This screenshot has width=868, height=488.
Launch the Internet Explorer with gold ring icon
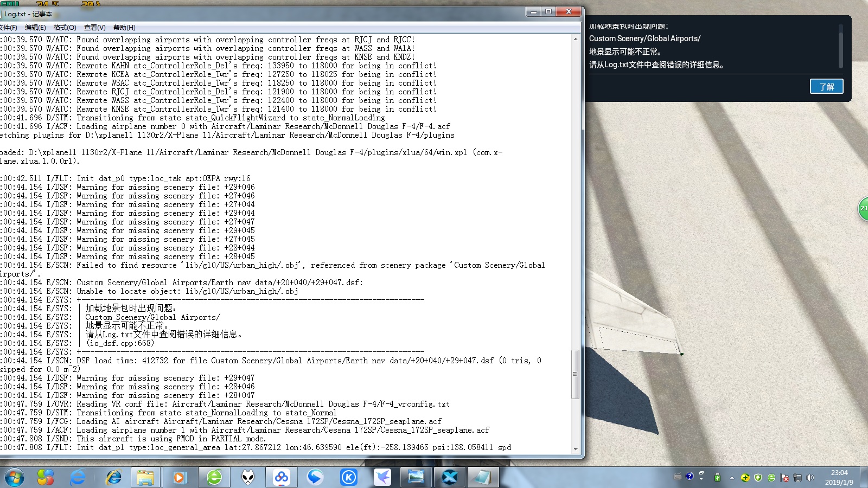(x=113, y=477)
